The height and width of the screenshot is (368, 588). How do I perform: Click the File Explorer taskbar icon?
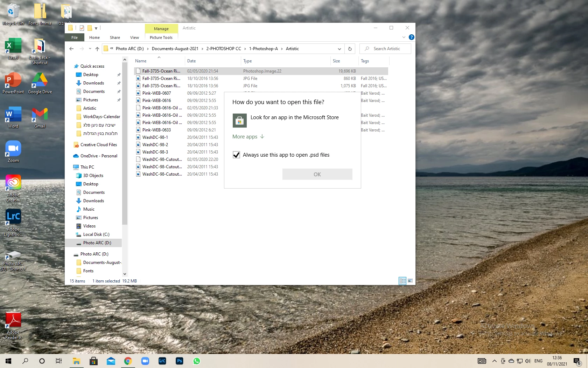tap(76, 361)
